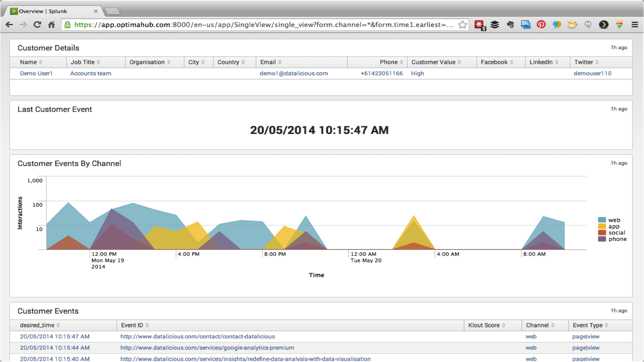Reload the page with refresh icon
This screenshot has height=362, width=644.
pyautogui.click(x=37, y=25)
